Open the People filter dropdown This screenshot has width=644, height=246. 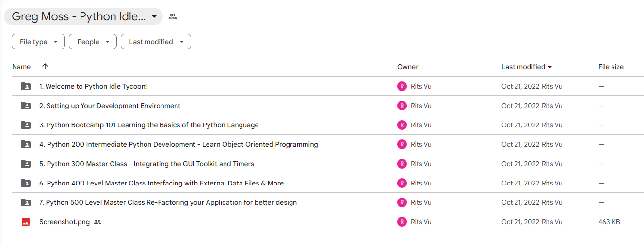pos(93,42)
